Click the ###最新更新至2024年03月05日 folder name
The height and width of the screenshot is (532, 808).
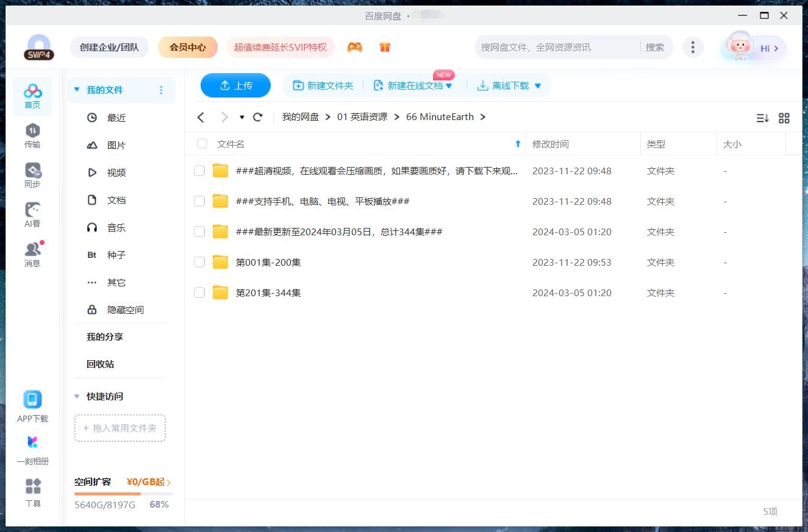tap(339, 232)
